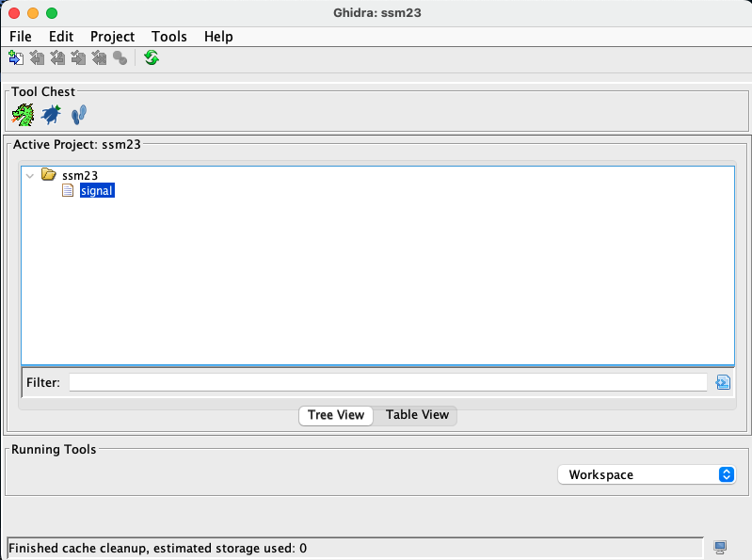This screenshot has height=560, width=752.
Task: Collapse the ssm23 project folder arrow
Action: click(x=31, y=175)
